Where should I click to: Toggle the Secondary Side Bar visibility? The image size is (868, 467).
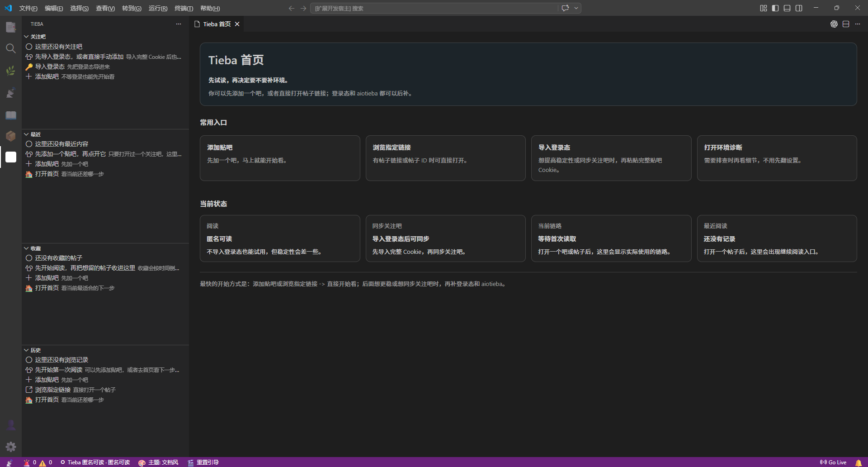click(x=799, y=8)
